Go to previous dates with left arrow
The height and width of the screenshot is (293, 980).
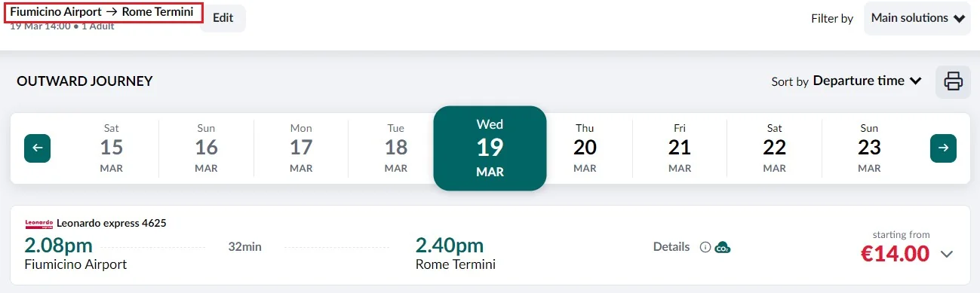38,148
